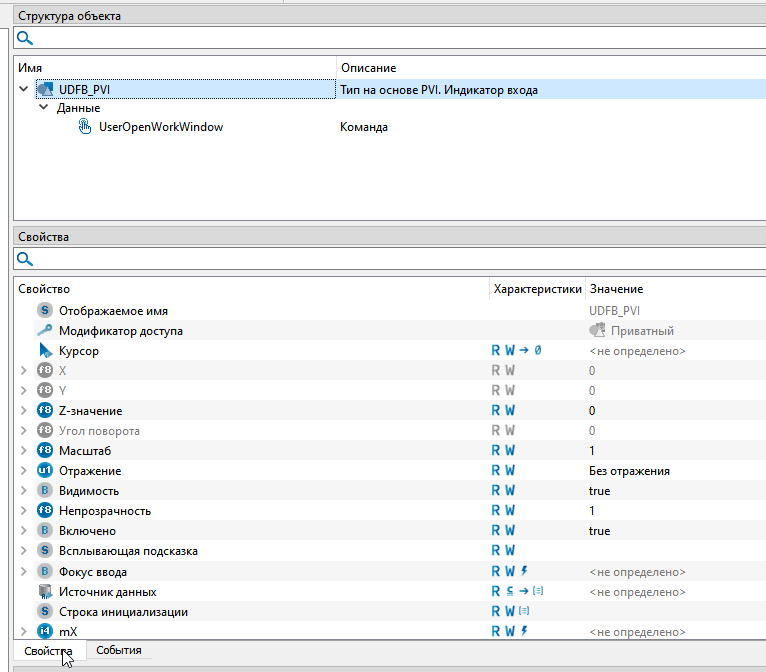Screen dimensions: 766x672
Task: Expand the Z-значение property row
Action: [24, 411]
